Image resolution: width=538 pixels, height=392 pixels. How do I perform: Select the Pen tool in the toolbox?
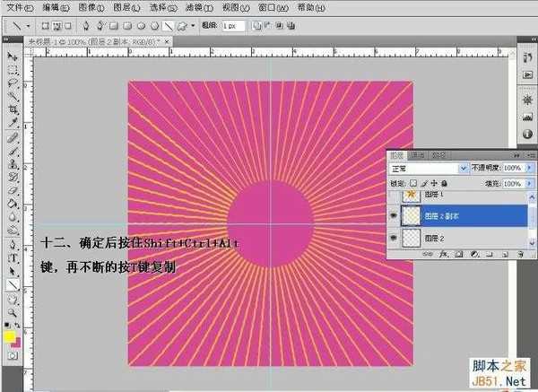click(x=13, y=245)
